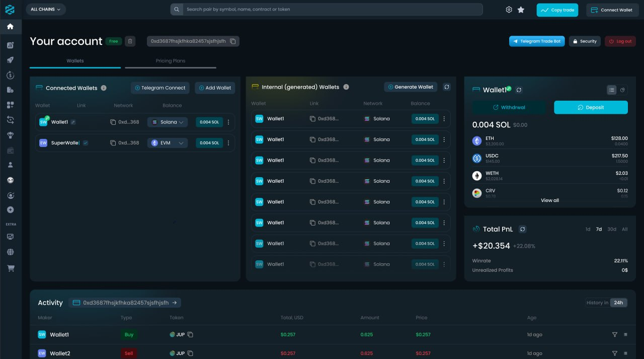Set PnL range to All
Viewport: 644px width, 359px height.
[x=625, y=229]
